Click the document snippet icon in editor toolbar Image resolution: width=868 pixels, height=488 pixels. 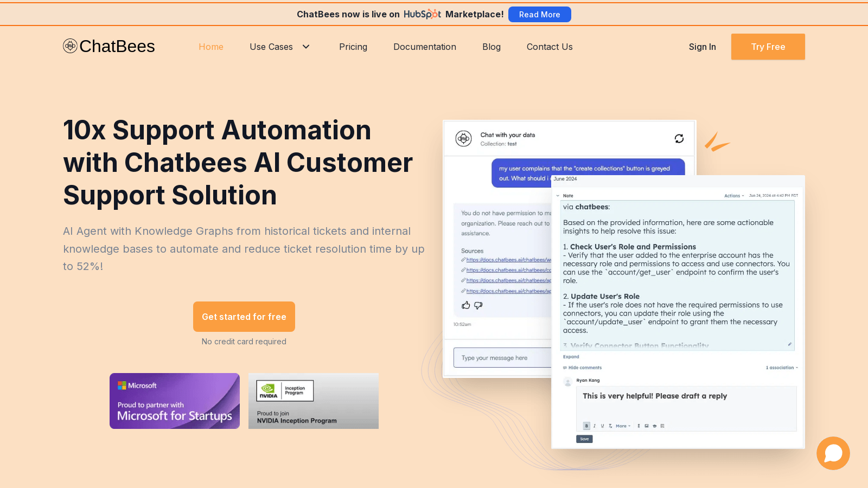pyautogui.click(x=662, y=426)
